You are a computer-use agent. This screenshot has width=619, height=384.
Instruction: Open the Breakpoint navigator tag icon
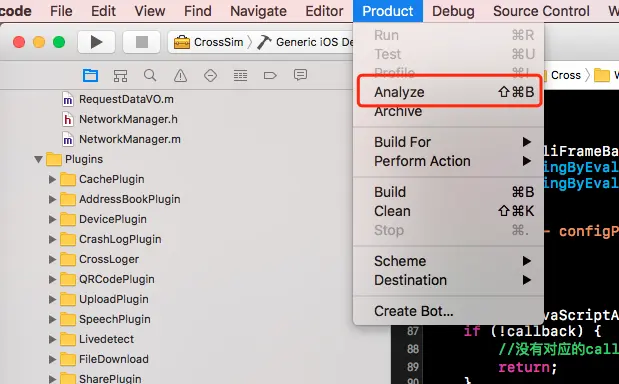(270, 75)
